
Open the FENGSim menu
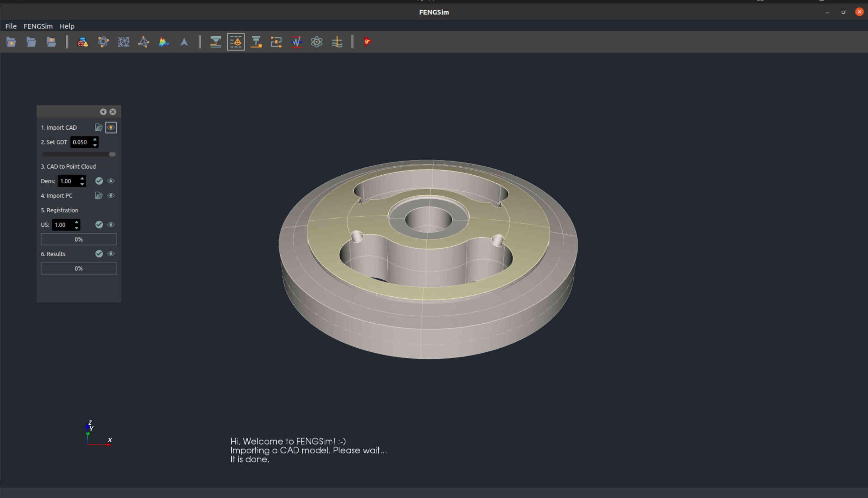pyautogui.click(x=38, y=26)
